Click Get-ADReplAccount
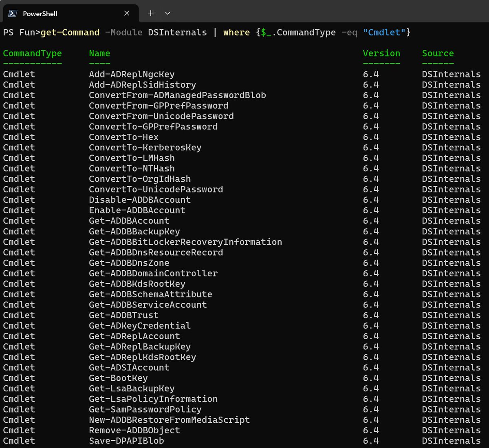 pos(134,336)
